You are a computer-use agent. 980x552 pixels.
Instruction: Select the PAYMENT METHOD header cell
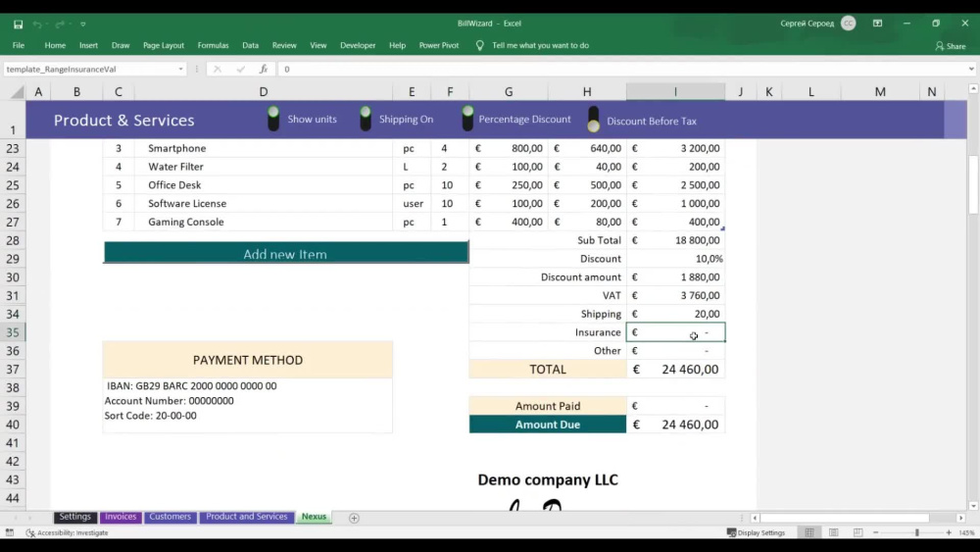[x=248, y=360]
